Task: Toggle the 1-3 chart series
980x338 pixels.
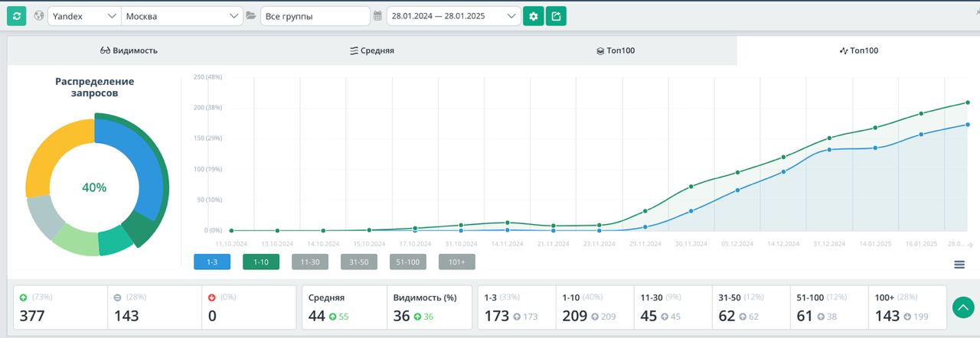Action: [212, 262]
